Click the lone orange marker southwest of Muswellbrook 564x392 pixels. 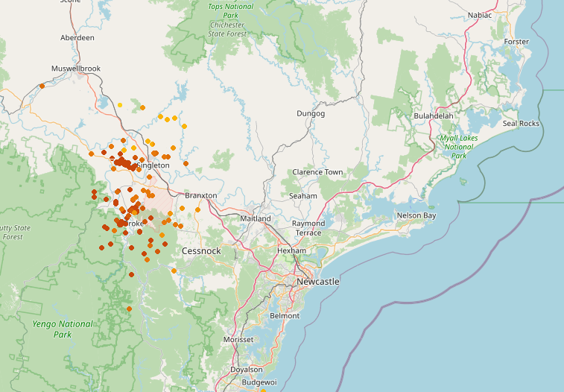(42, 86)
